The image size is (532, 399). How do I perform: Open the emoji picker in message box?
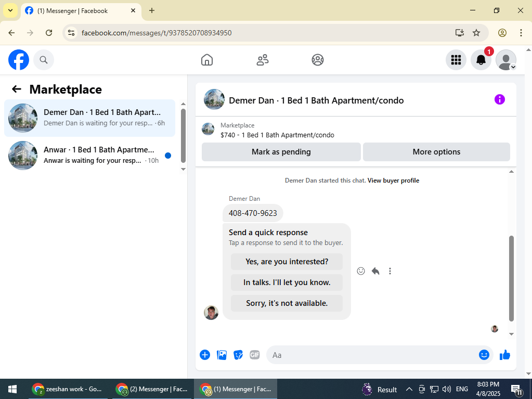click(484, 355)
